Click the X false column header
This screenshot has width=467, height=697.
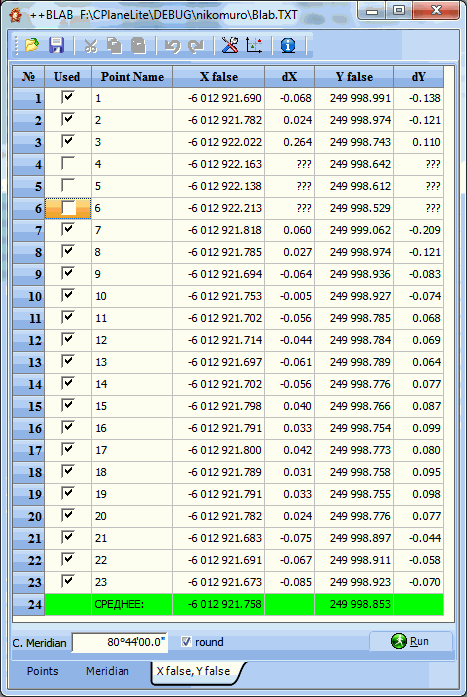click(x=219, y=76)
